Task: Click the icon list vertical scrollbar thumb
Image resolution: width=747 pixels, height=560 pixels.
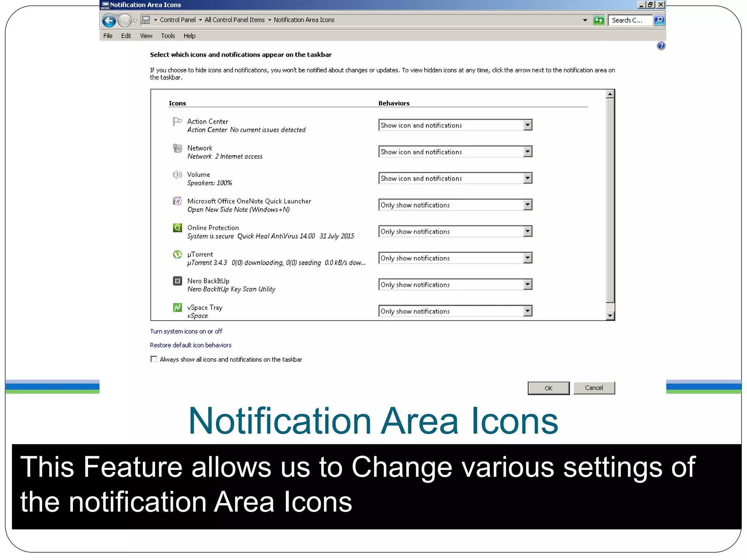Action: tap(610, 200)
